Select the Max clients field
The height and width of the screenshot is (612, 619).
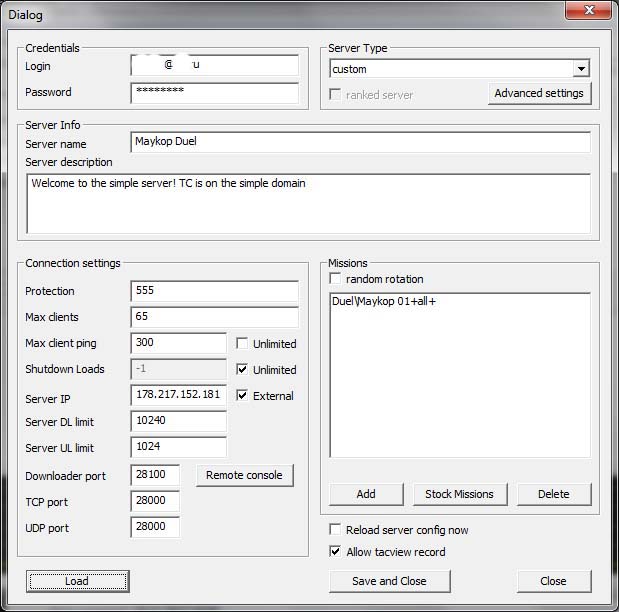214,317
